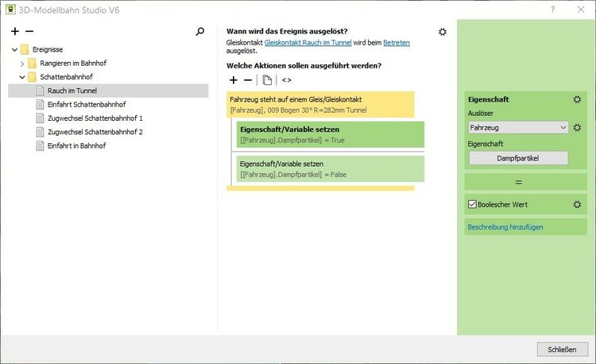The height and width of the screenshot is (364, 596).
Task: Remove the selected action with the minus icon
Action: tap(247, 80)
